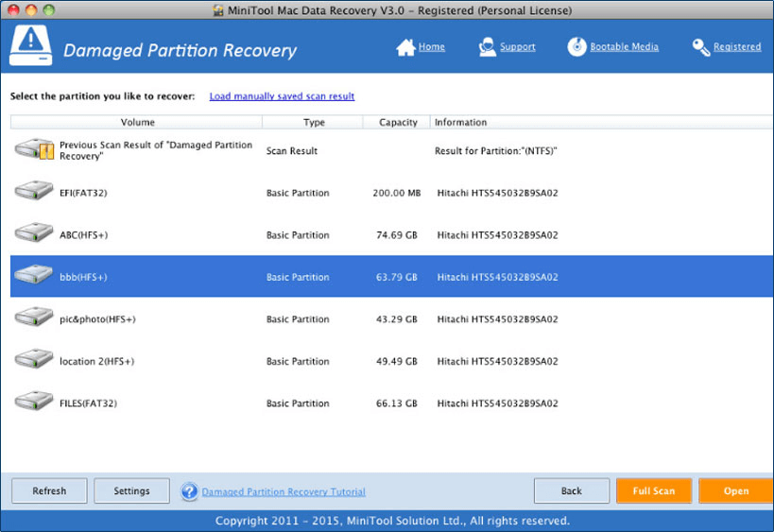Screen dimensions: 774x532
Task: Open the Registered link
Action: tap(737, 47)
